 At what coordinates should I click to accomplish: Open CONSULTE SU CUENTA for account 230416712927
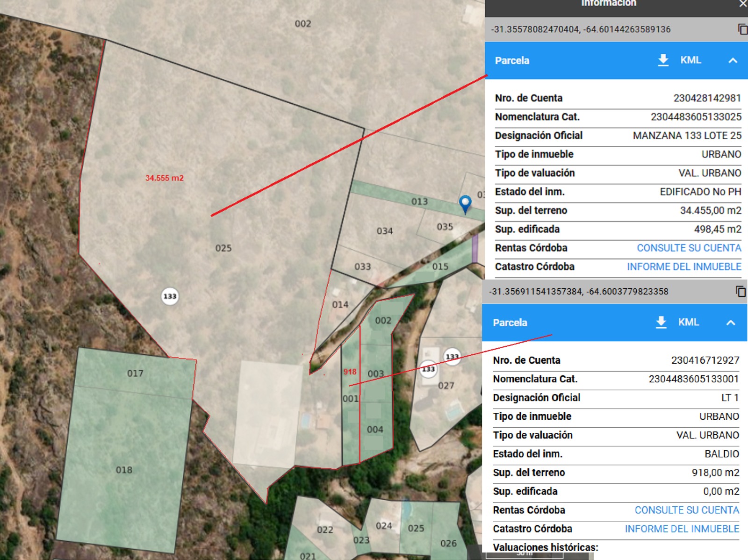click(687, 510)
